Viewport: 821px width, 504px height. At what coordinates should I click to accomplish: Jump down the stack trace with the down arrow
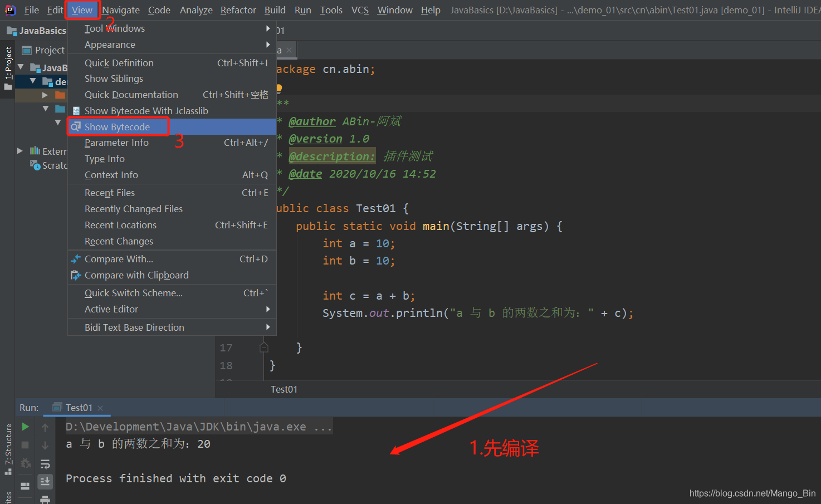45,445
